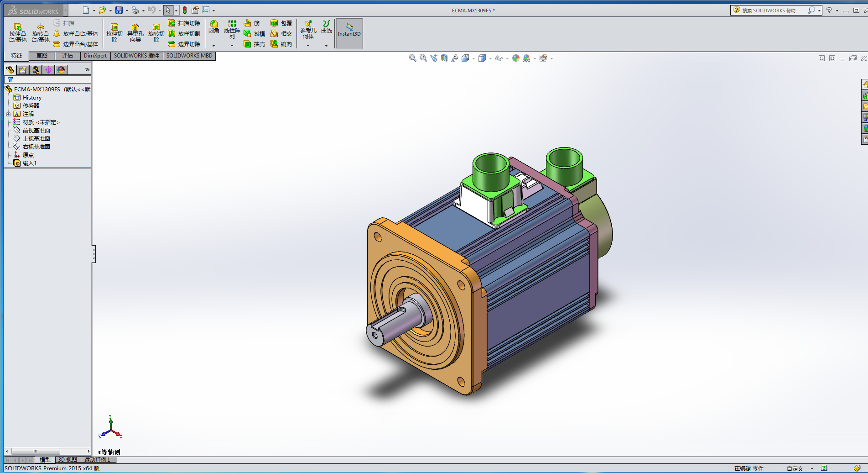Click the Edit Appearance color sphere icon
The image size is (868, 473).
tap(516, 58)
